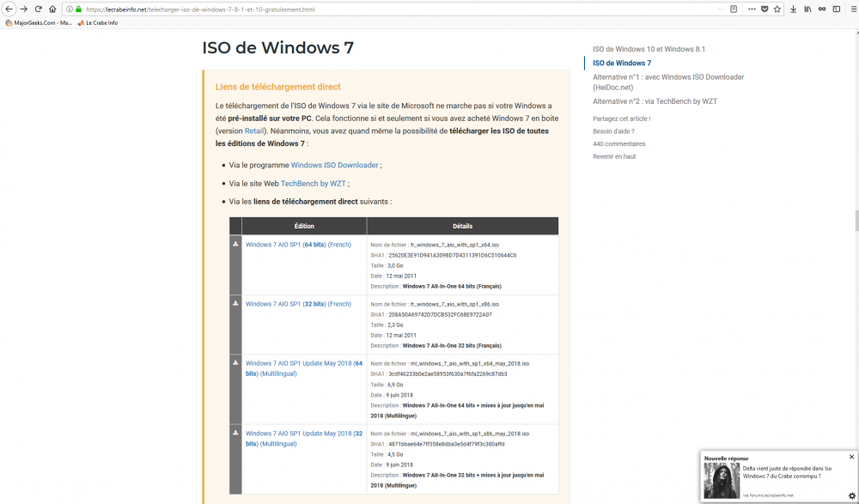
Task: Open Le Crabe Info bookmark
Action: [x=97, y=22]
